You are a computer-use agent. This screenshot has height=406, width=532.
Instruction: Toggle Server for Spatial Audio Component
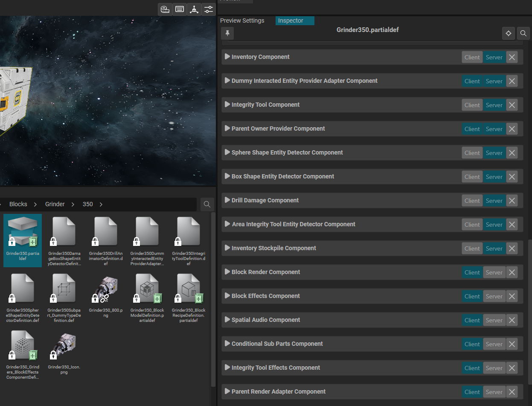(494, 320)
